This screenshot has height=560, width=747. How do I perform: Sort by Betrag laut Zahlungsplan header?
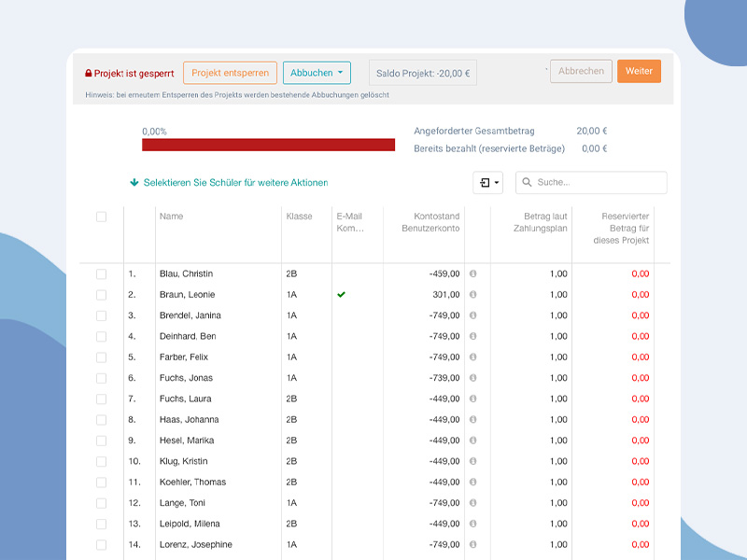coord(541,222)
